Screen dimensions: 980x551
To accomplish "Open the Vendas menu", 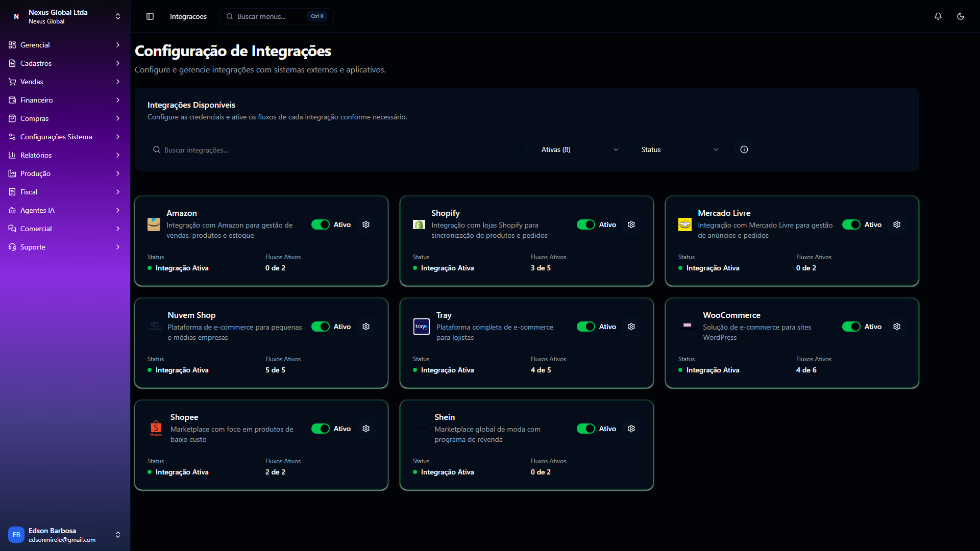I will 65,82.
